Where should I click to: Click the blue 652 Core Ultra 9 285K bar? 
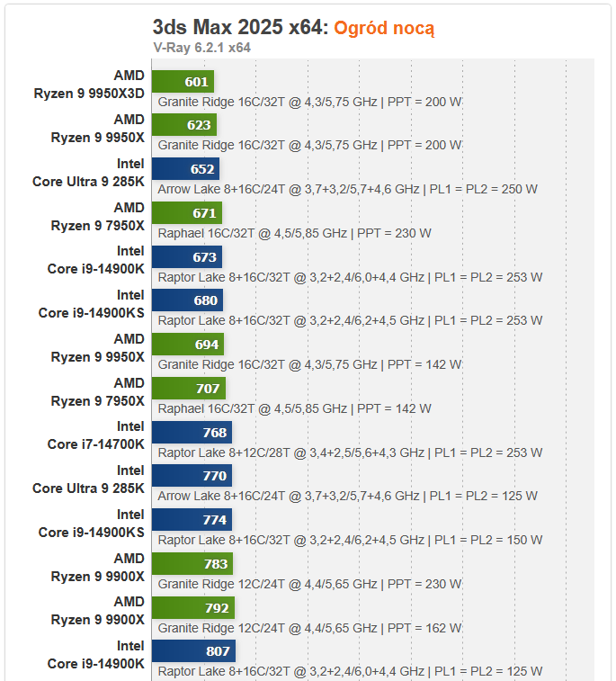click(x=186, y=169)
